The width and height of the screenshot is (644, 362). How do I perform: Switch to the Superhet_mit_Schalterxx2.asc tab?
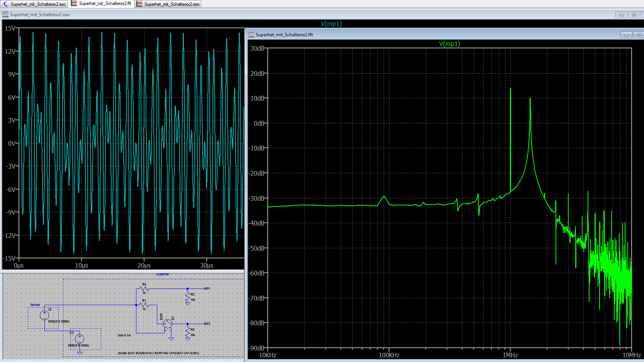[x=34, y=4]
